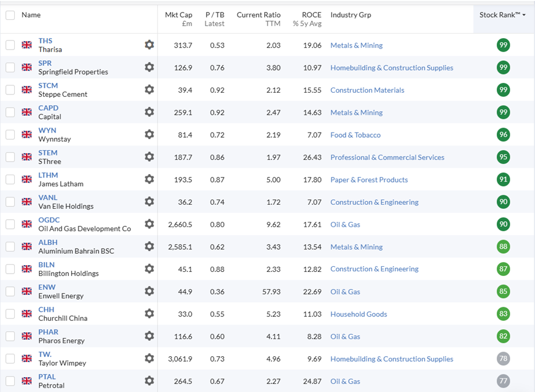Open the gear menu for Pharos Energy
The width and height of the screenshot is (535, 392).
pyautogui.click(x=149, y=336)
